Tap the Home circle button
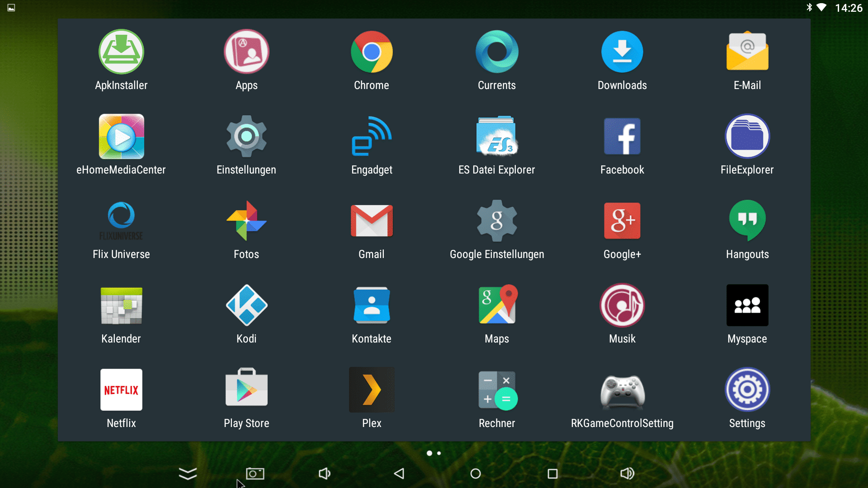 (475, 474)
